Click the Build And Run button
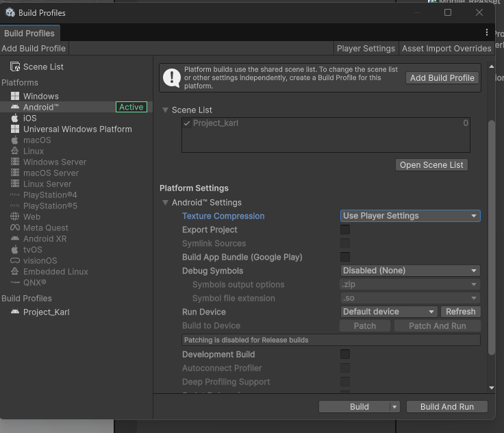This screenshot has height=433, width=504. click(446, 406)
